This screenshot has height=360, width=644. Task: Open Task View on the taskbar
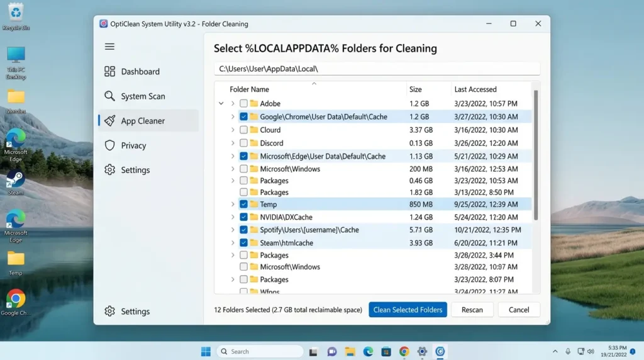click(313, 352)
